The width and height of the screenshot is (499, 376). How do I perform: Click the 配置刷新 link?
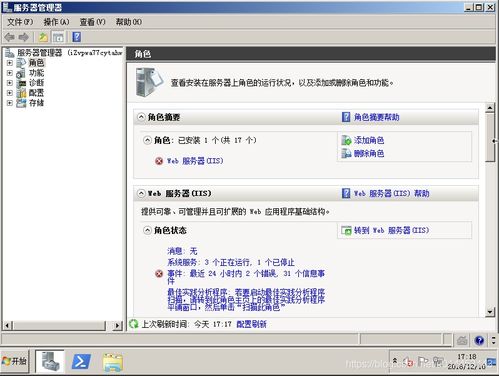point(251,324)
